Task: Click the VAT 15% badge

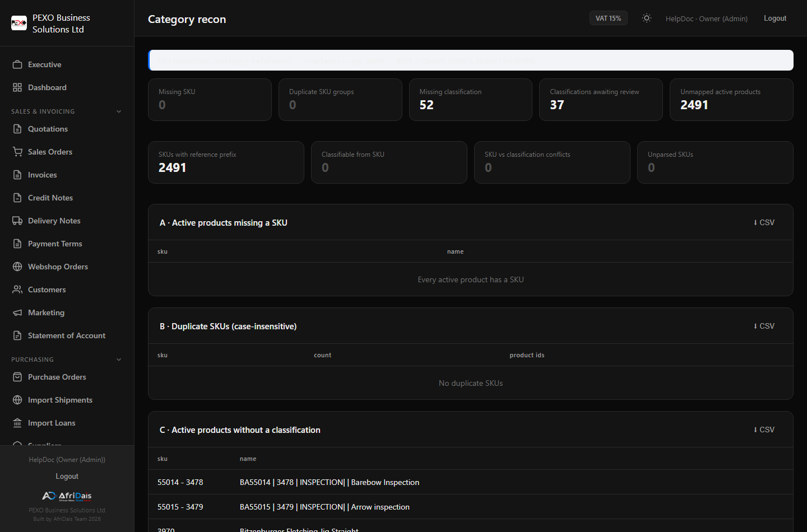Action: [608, 18]
